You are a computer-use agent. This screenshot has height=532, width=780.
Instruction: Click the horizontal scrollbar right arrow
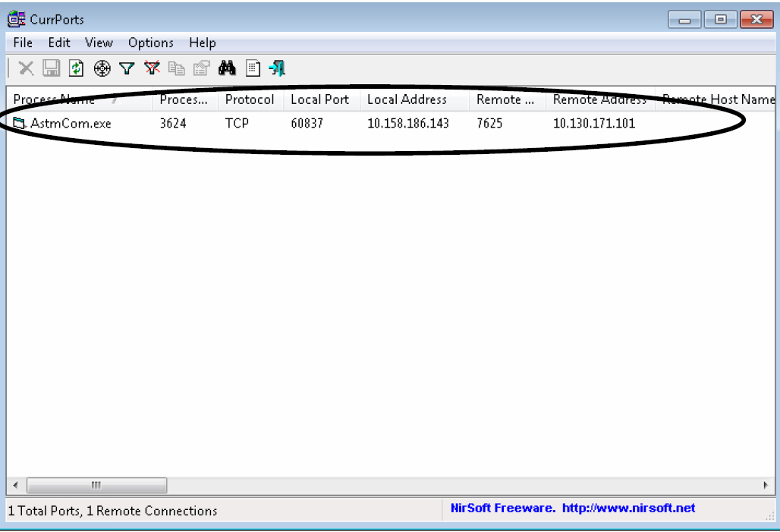[x=766, y=485]
